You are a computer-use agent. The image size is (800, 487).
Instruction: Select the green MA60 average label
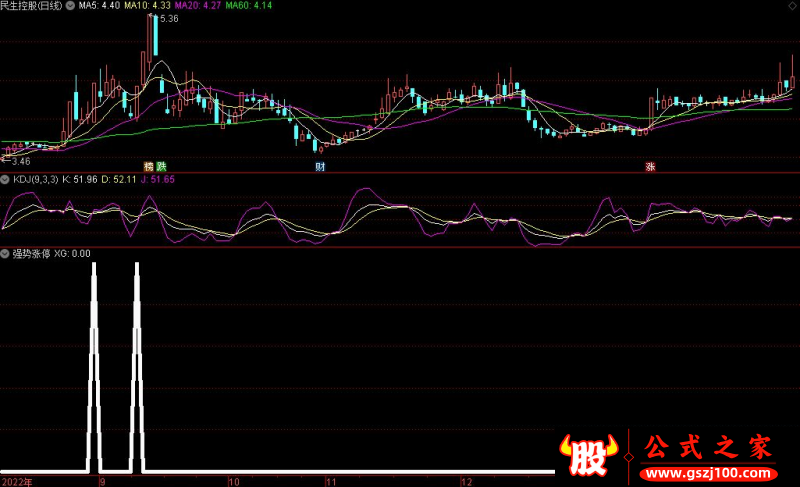click(x=249, y=6)
